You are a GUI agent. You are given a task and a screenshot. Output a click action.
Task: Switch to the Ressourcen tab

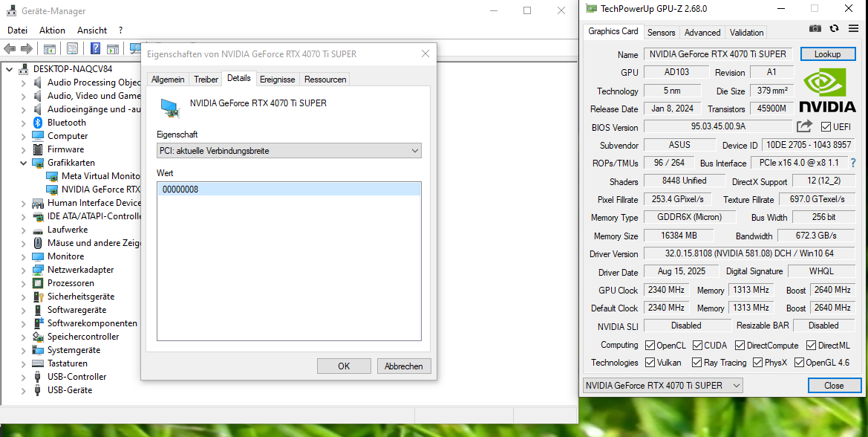pyautogui.click(x=325, y=80)
